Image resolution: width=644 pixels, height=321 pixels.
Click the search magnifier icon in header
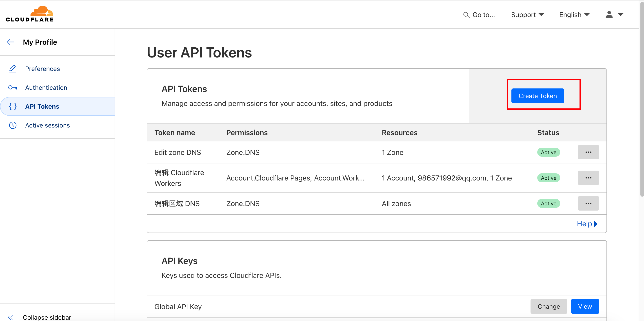pyautogui.click(x=466, y=15)
